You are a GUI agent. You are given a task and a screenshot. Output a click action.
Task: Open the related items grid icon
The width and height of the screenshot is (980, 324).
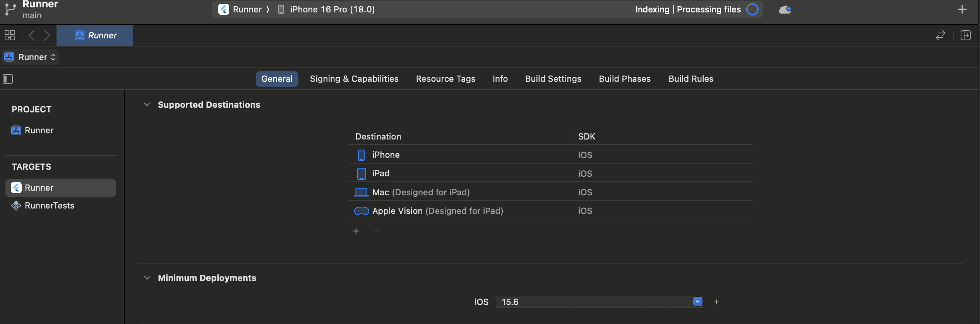tap(10, 35)
